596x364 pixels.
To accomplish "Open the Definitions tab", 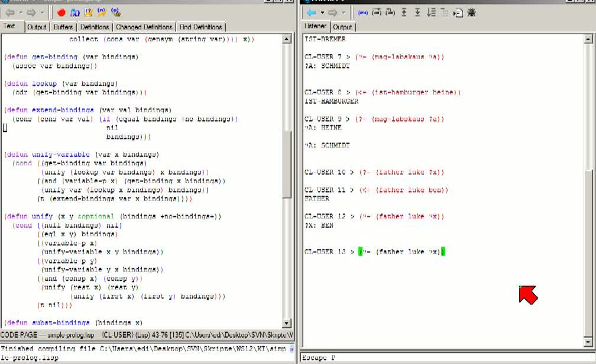I will tap(95, 27).
